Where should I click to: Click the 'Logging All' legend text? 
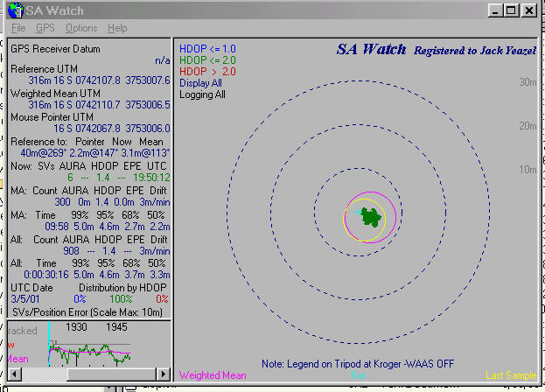click(x=202, y=94)
